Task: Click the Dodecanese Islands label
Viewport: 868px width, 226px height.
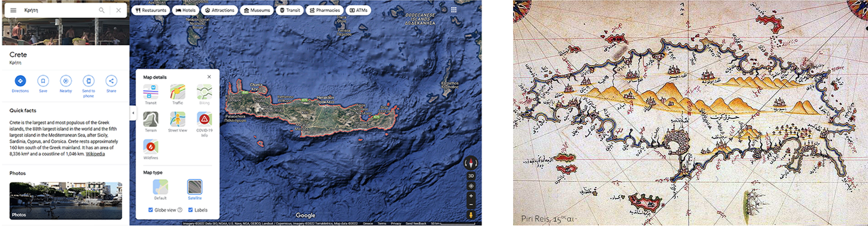Action: point(420,19)
